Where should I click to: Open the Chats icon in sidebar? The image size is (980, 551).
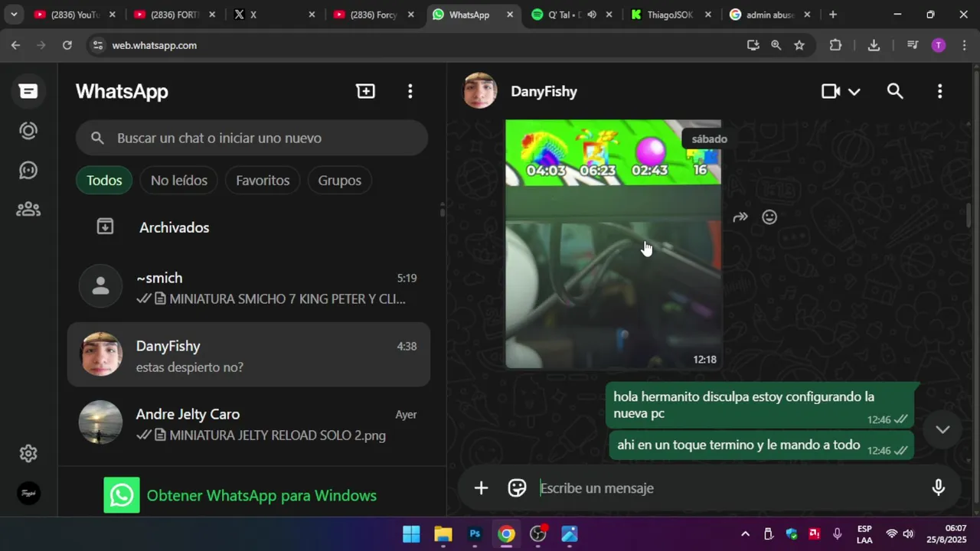(28, 91)
